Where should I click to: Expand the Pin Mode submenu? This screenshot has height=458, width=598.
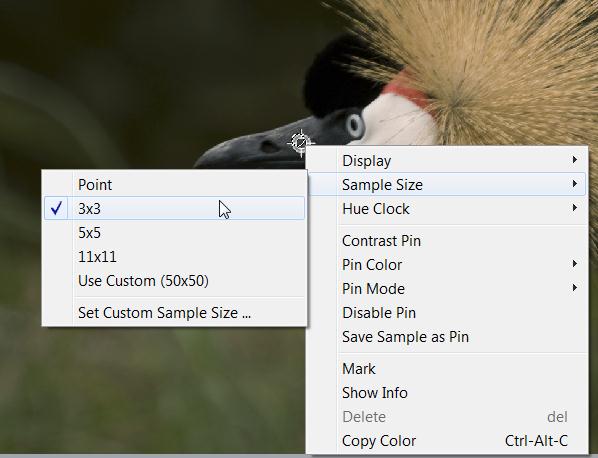click(447, 289)
